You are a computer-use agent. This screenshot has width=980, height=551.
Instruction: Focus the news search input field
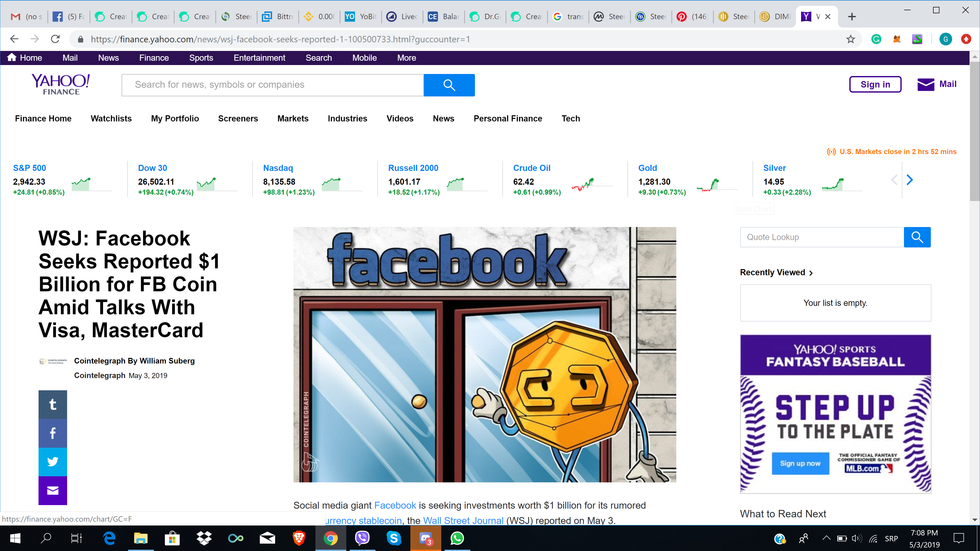[272, 85]
